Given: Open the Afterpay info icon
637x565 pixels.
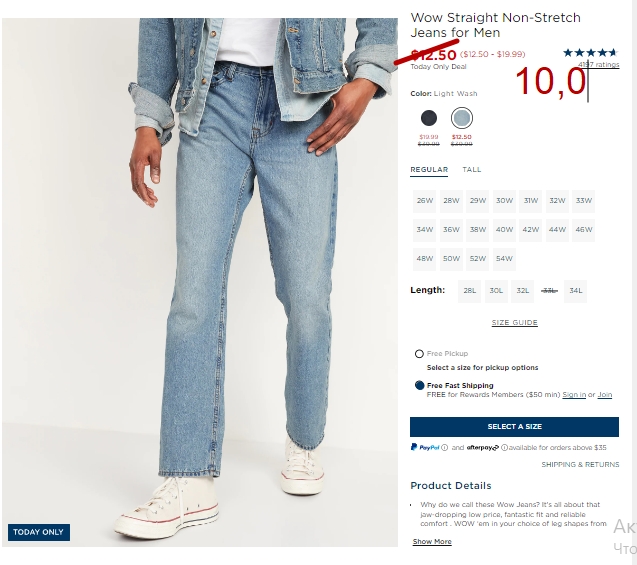Looking at the screenshot, I should tap(504, 448).
